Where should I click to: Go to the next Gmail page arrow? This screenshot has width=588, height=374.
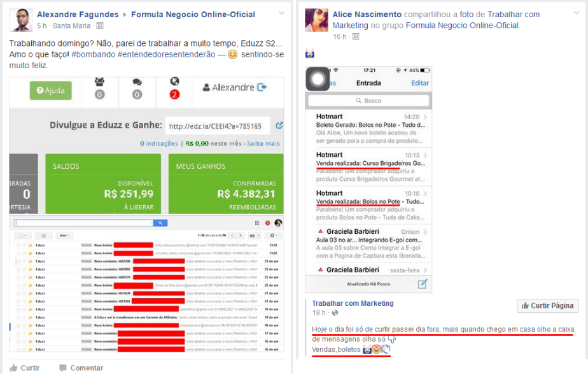coord(241,236)
